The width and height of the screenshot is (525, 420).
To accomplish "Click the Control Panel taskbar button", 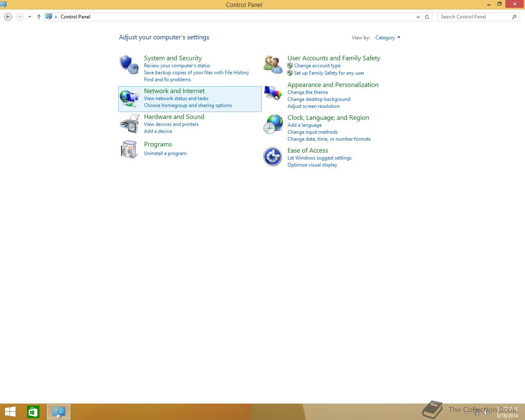I will (59, 412).
